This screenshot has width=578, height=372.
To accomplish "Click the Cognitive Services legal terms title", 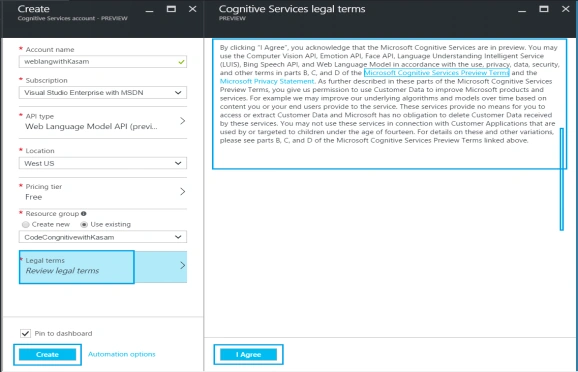I will (x=292, y=9).
